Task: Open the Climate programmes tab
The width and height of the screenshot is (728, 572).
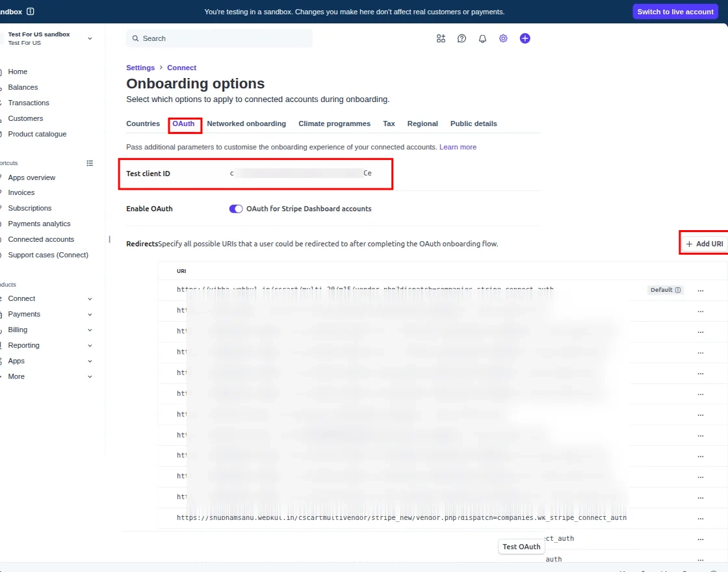Action: pos(334,123)
